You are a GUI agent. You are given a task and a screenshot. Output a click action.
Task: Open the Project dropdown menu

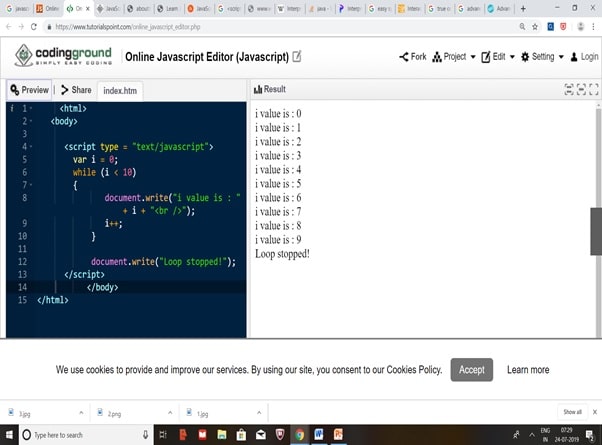click(x=454, y=57)
